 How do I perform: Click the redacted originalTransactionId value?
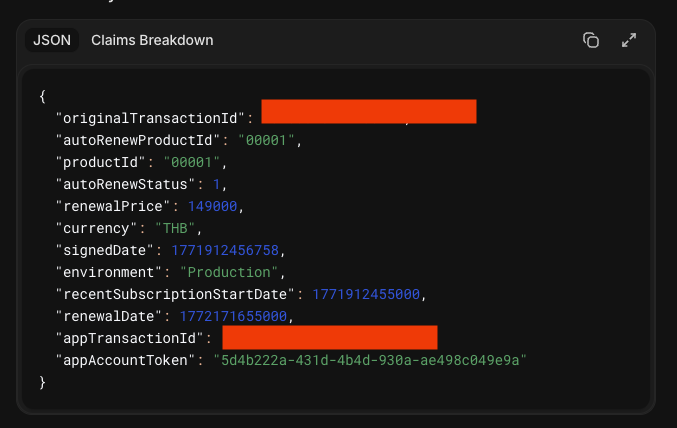tap(368, 112)
